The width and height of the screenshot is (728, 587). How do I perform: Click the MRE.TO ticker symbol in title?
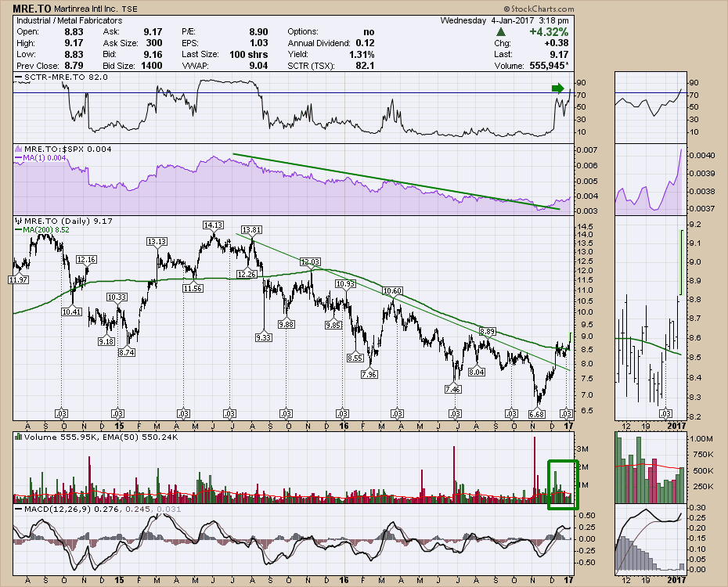click(31, 9)
